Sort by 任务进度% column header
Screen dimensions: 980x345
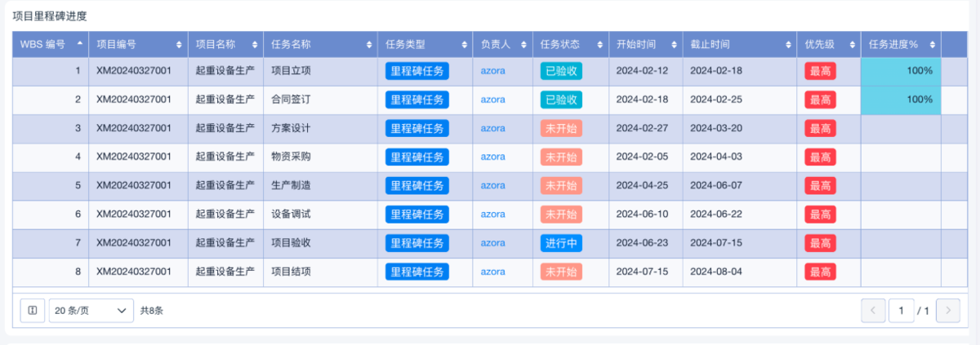932,44
